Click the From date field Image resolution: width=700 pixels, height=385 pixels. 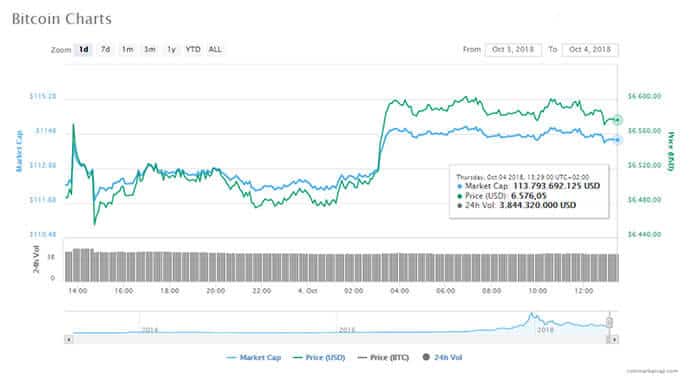point(513,50)
